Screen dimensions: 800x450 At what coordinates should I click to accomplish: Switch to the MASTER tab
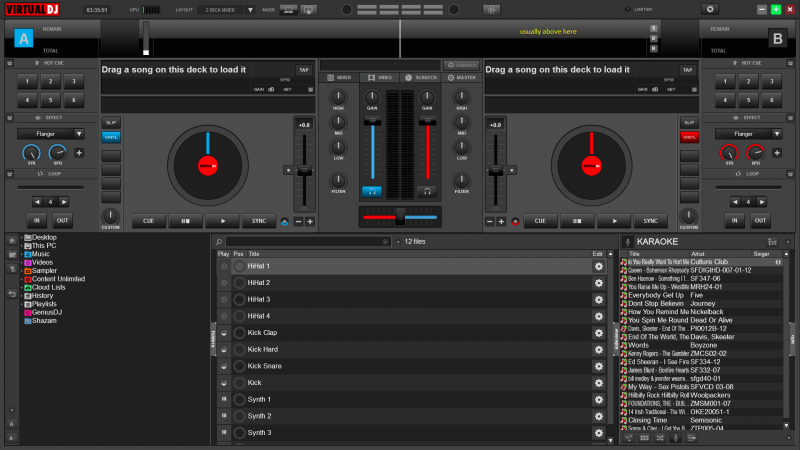click(x=461, y=78)
